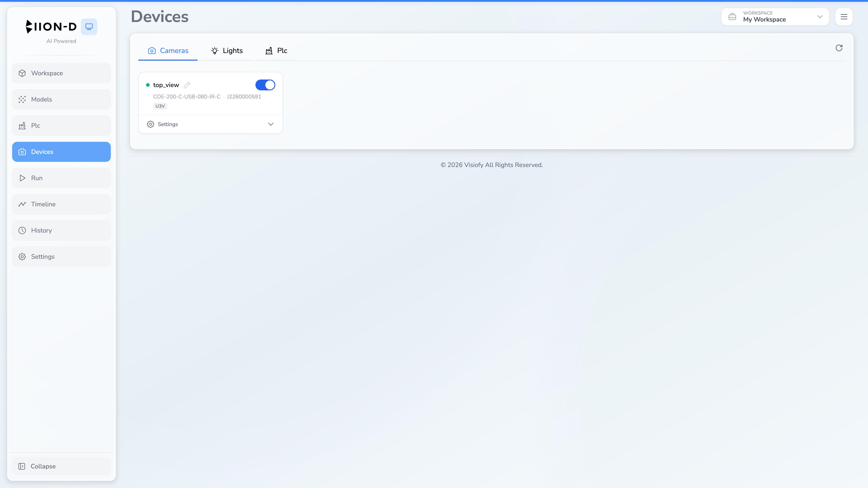
Task: Click the AI Powered tagline
Action: click(x=61, y=41)
